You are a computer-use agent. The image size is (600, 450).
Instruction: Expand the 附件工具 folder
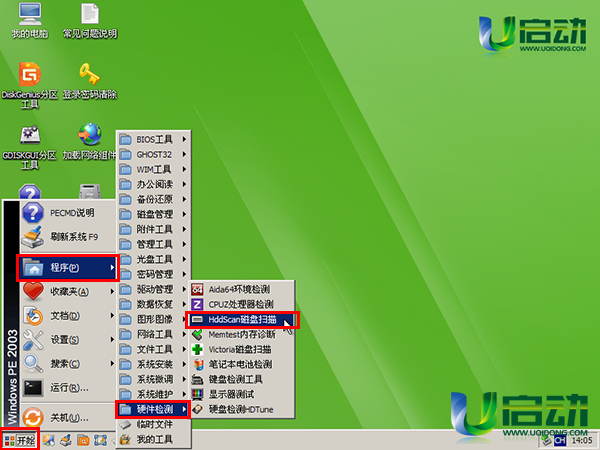pyautogui.click(x=153, y=229)
